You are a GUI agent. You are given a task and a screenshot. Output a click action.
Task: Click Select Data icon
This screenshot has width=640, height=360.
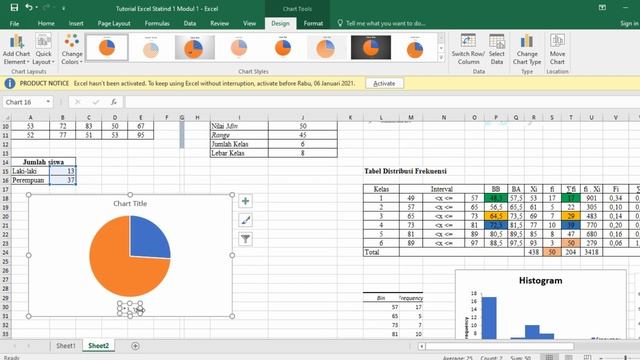(497, 49)
